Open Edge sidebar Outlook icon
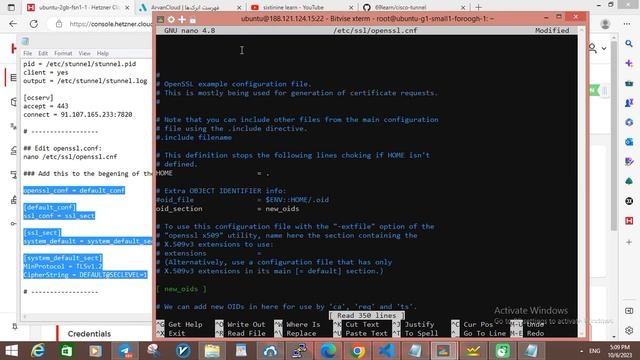Screen dimensions: 640x360 629,142
